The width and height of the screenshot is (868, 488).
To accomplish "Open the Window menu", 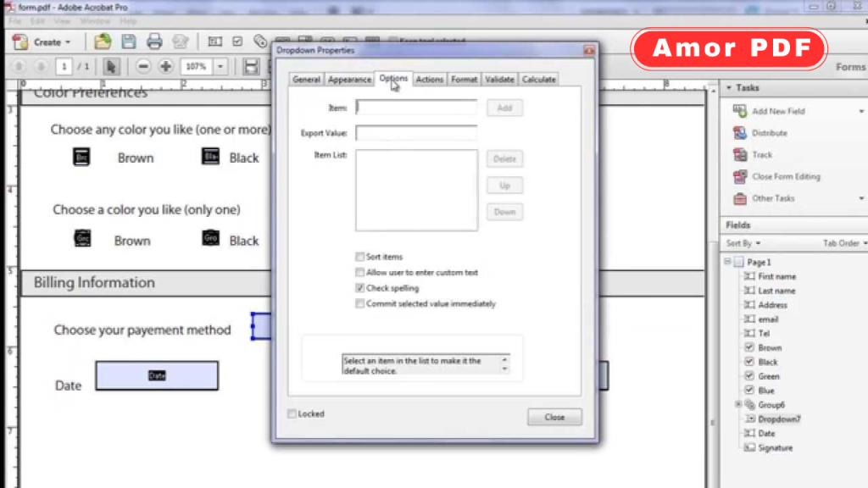I will 95,21.
